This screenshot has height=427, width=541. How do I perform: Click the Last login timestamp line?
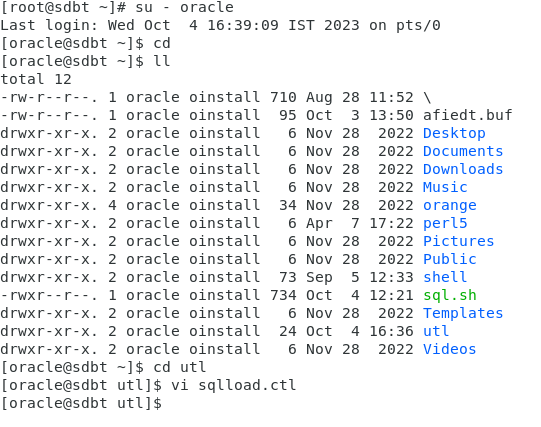tap(220, 26)
